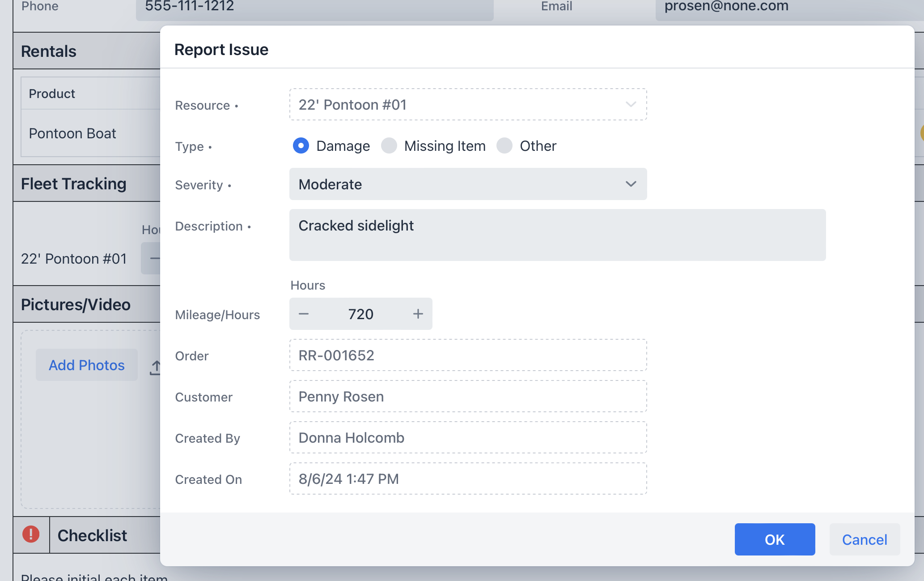Click the Mileage/Hours label
This screenshot has width=924, height=581.
click(x=217, y=315)
